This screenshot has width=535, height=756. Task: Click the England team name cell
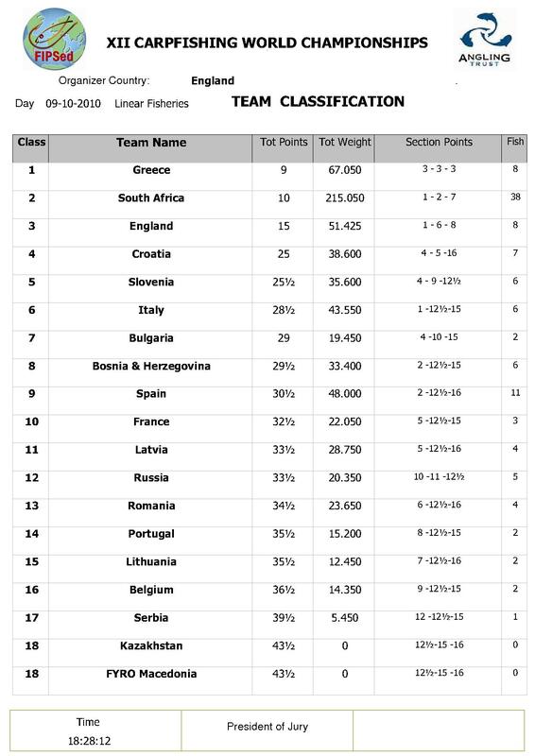pos(151,226)
